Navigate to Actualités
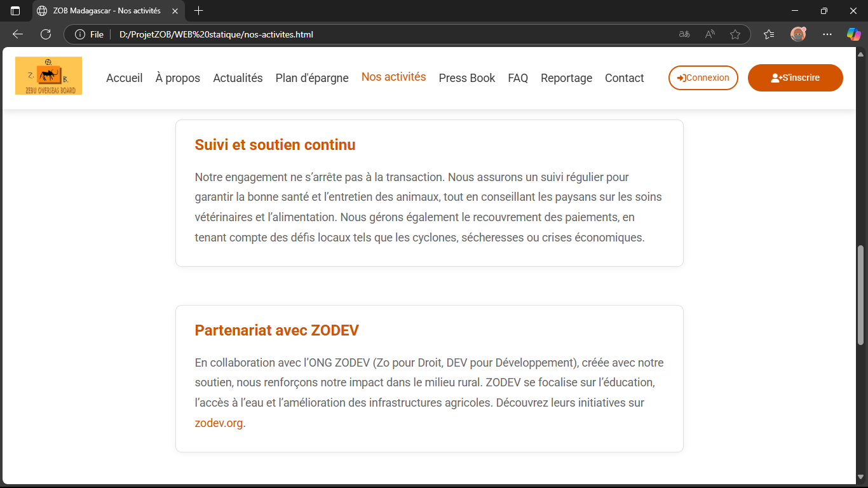 pos(238,78)
